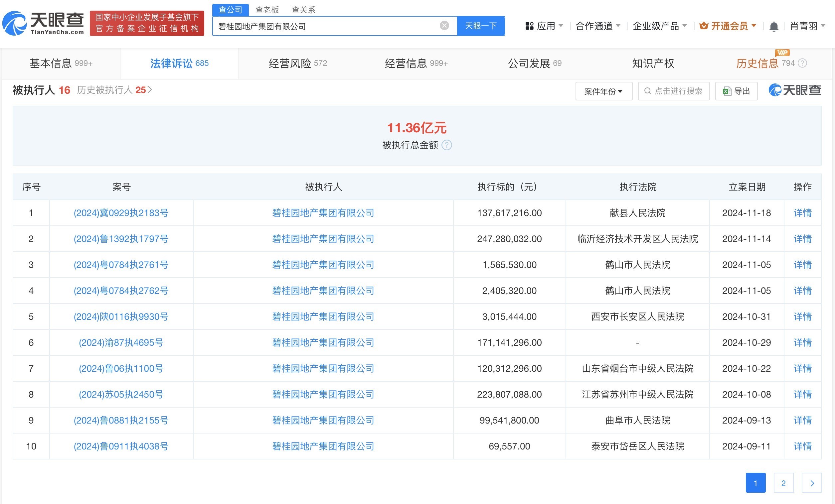Click 详情 for the 献县人民法院 row
This screenshot has height=504, width=835.
(802, 213)
